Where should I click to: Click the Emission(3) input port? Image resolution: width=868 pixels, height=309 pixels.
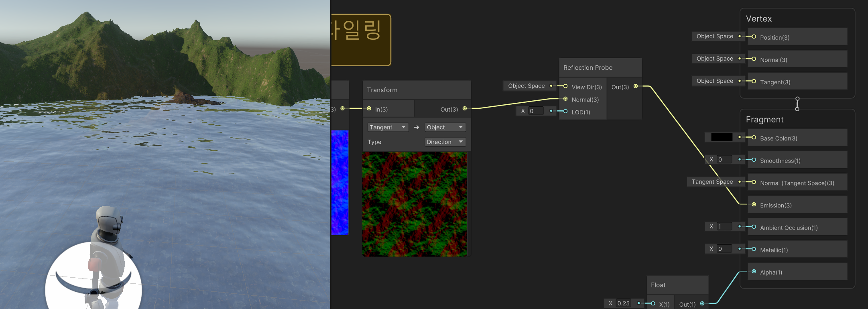tap(754, 205)
